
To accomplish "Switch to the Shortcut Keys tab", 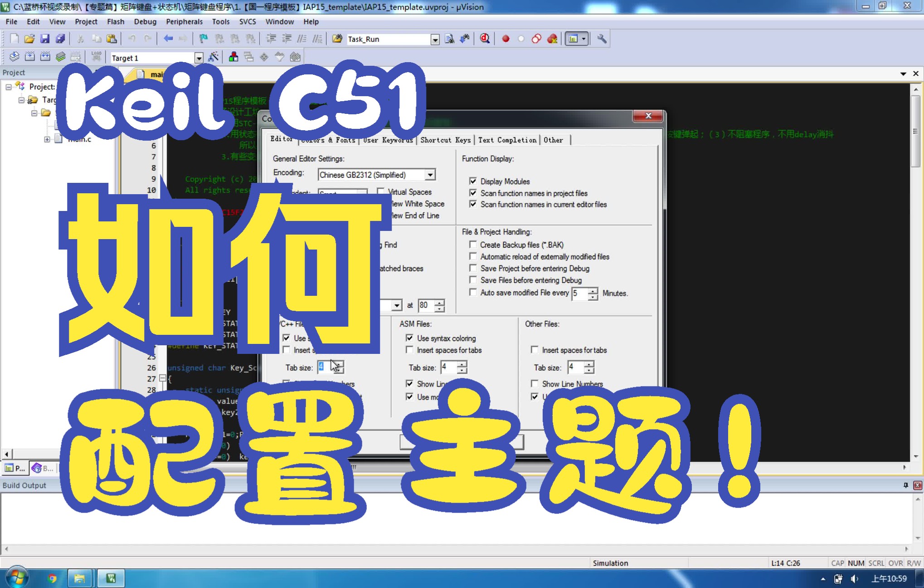I will tap(445, 140).
